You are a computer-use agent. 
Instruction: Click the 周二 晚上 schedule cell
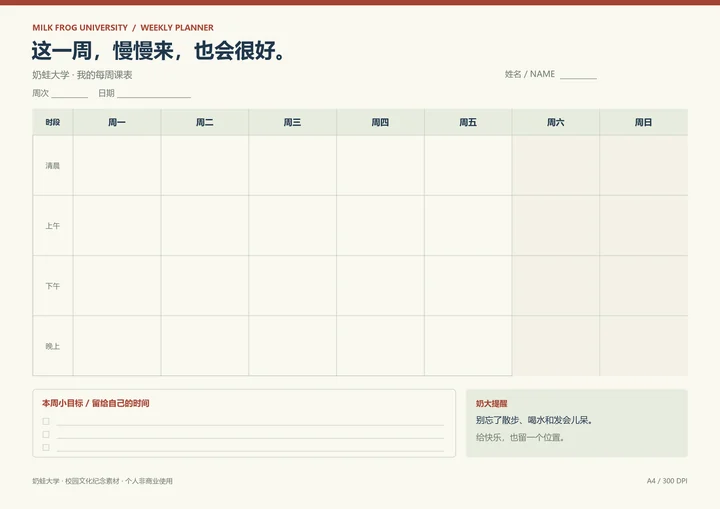point(205,346)
